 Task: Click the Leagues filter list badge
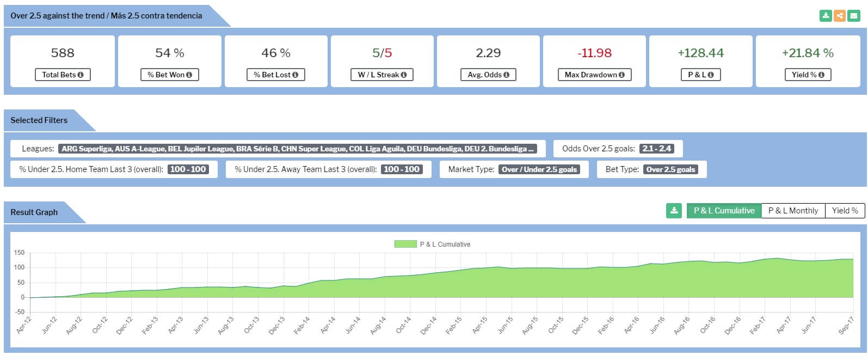point(298,149)
